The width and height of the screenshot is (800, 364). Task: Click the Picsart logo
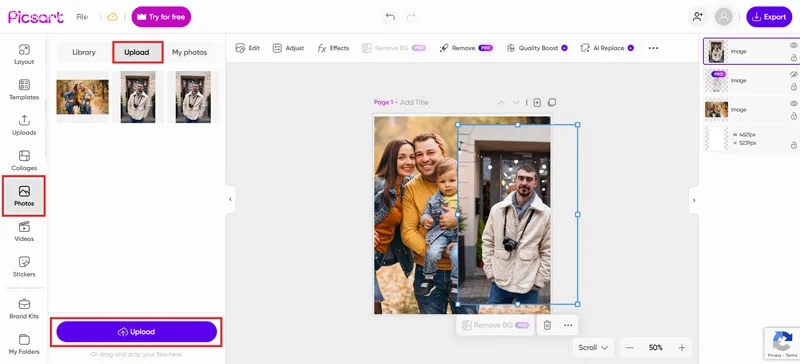[36, 17]
